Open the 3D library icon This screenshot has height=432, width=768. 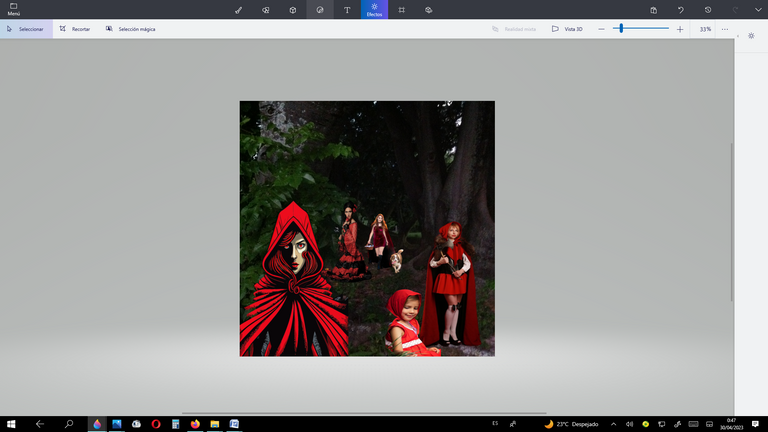tap(429, 10)
